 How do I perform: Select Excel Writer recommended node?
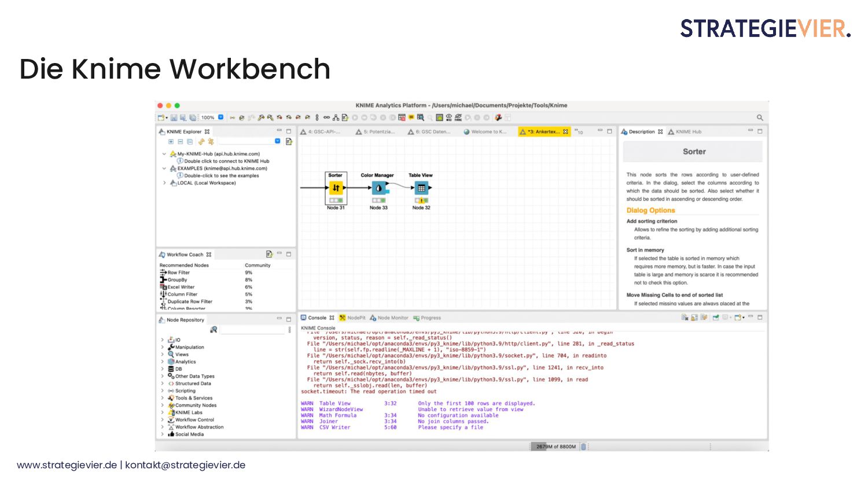177,287
